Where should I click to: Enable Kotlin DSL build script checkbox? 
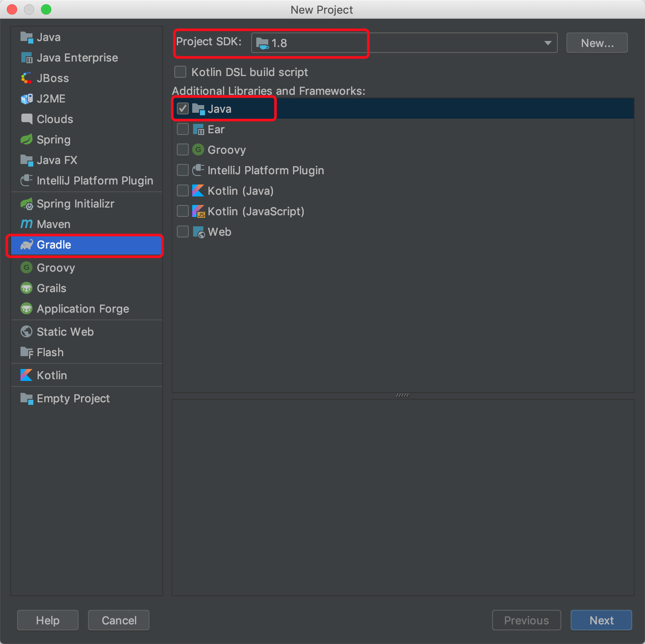(180, 72)
